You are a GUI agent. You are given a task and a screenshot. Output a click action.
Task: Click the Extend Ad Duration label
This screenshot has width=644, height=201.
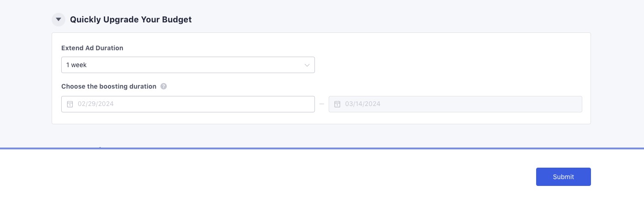pyautogui.click(x=92, y=48)
